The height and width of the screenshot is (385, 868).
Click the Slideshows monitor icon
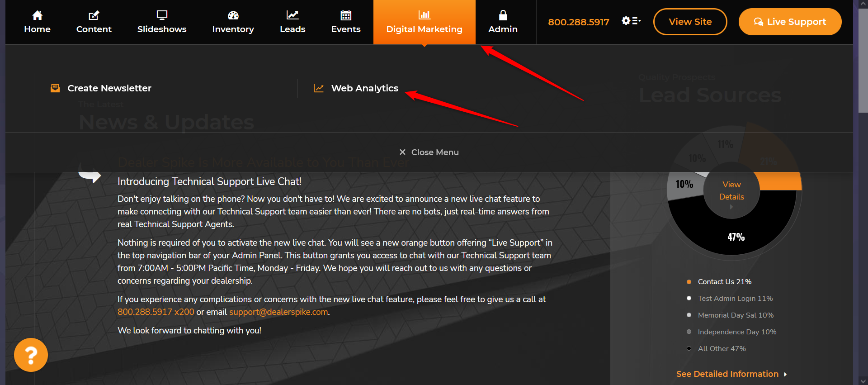(x=162, y=15)
